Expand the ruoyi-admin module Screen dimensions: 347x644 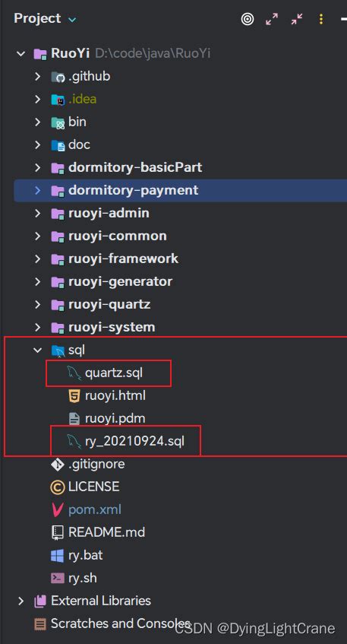(x=38, y=213)
